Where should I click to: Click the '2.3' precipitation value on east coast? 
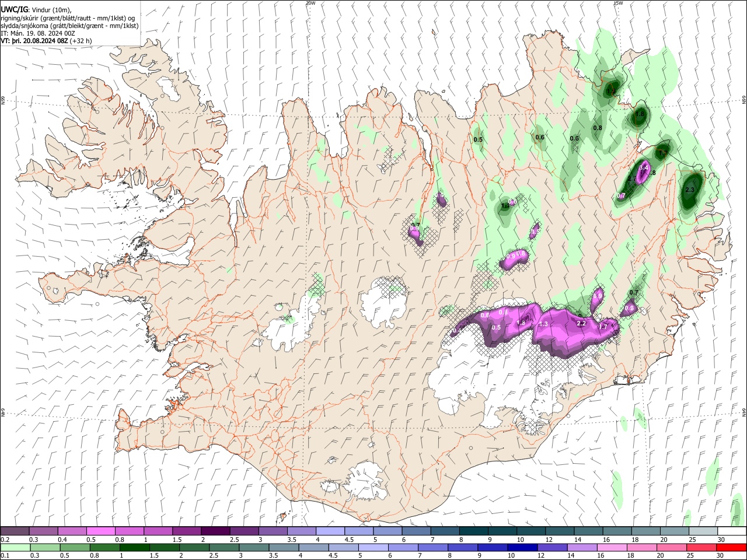(x=690, y=190)
